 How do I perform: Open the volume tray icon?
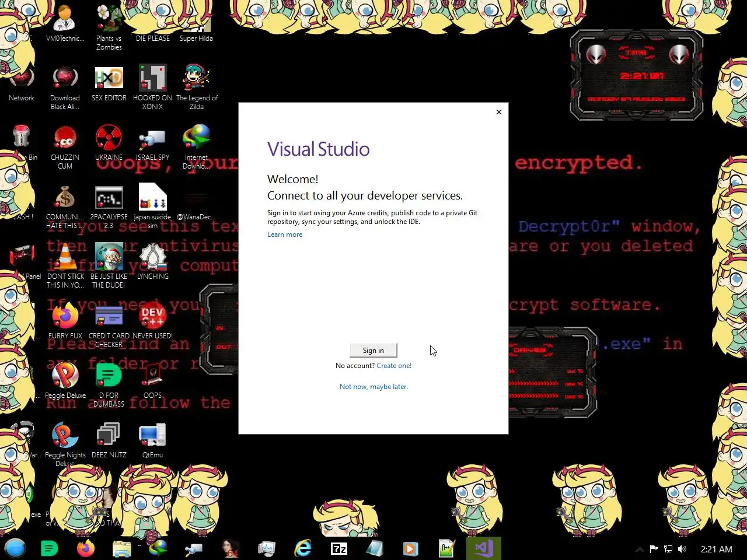[x=682, y=549]
